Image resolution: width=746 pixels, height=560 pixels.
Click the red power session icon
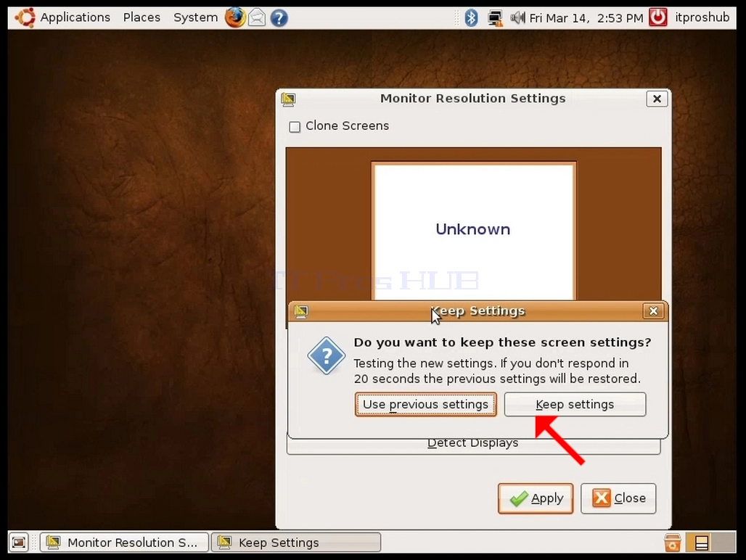point(658,17)
